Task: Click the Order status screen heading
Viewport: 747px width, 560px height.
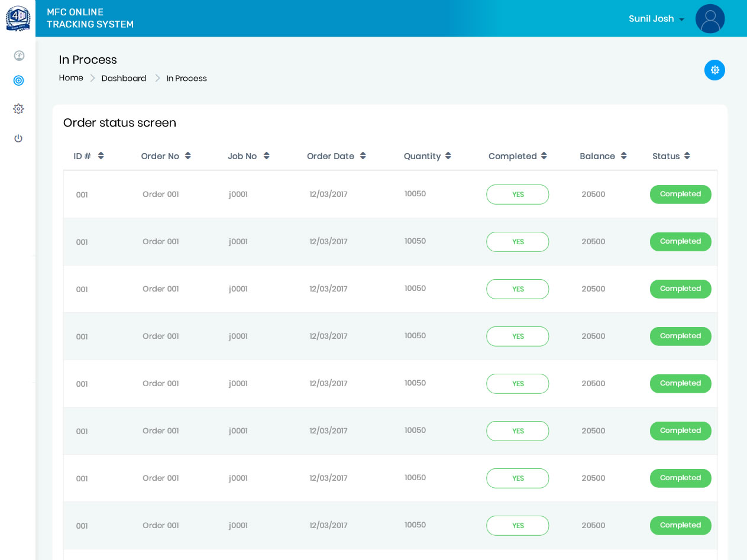Action: (119, 123)
